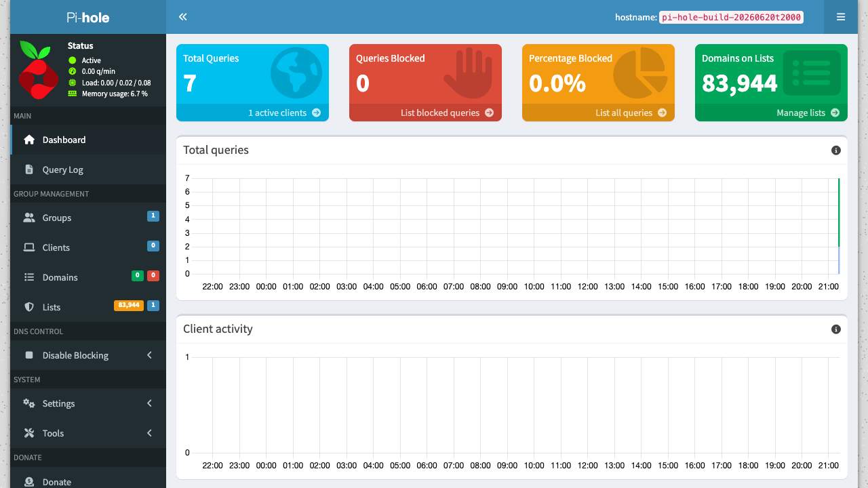Click arrow icon beside 'List blocked queries'
The width and height of the screenshot is (868, 488).
coord(490,113)
